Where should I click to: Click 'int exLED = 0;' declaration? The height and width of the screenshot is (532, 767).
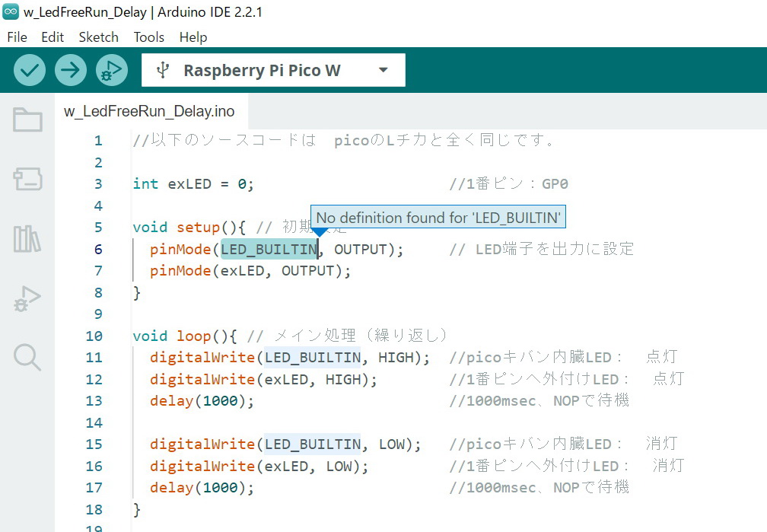pos(193,184)
